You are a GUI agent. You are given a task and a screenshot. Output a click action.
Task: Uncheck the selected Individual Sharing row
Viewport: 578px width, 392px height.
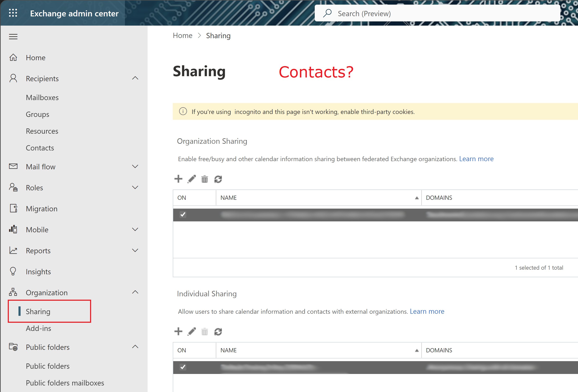183,367
